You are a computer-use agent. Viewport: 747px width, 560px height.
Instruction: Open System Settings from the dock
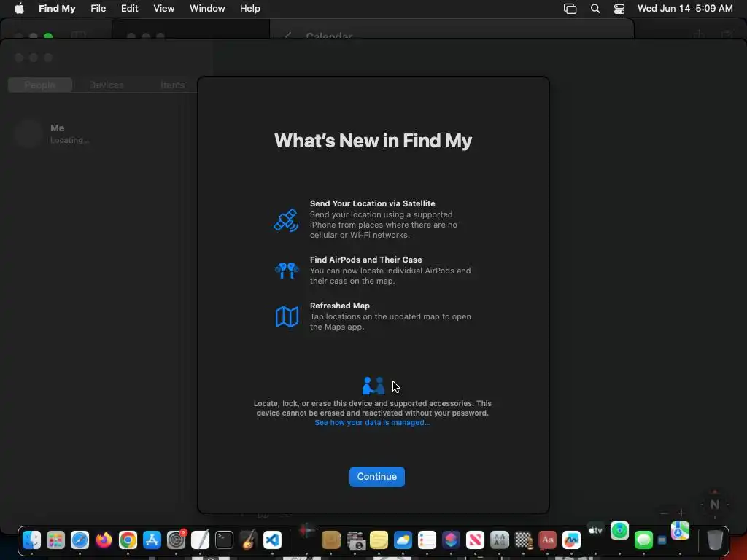tap(177, 540)
